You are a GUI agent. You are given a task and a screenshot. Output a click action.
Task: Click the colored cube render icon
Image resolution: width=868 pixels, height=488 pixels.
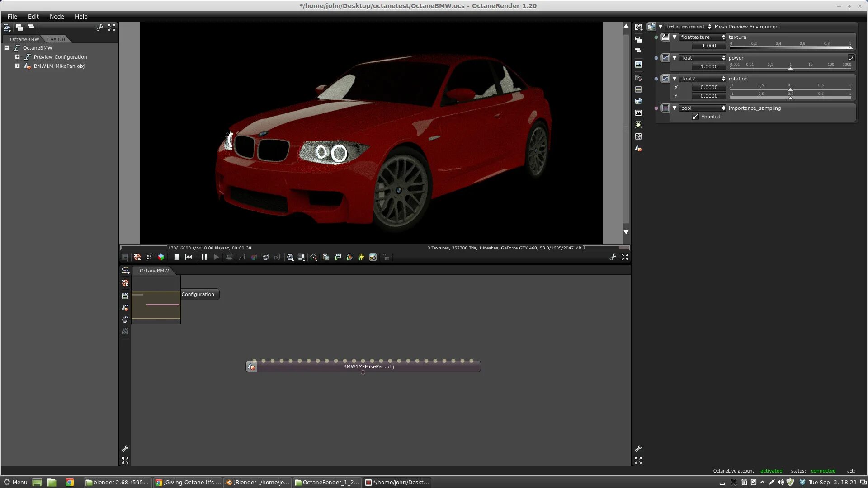(x=161, y=257)
